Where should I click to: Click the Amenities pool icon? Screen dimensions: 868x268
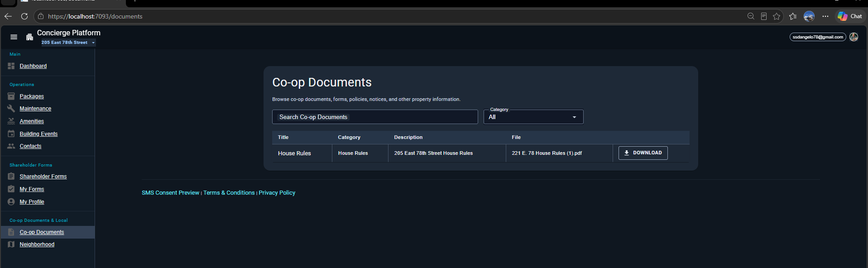coord(11,121)
